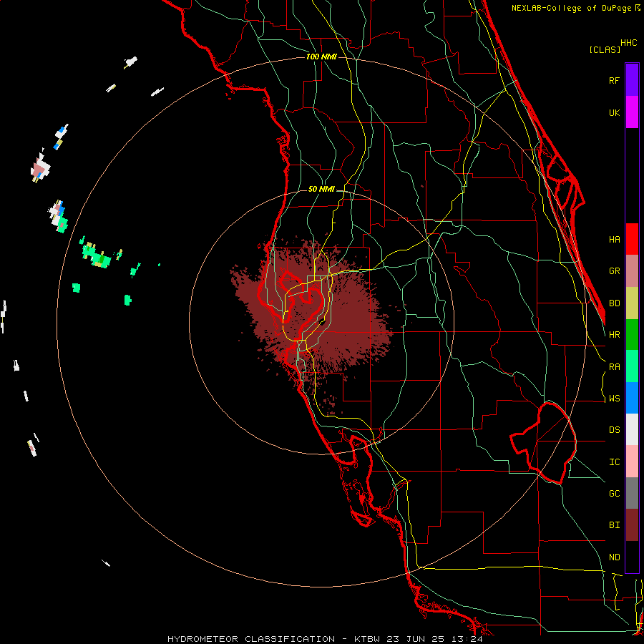Click the HA red legend swatch
This screenshot has width=644, height=644.
point(632,239)
